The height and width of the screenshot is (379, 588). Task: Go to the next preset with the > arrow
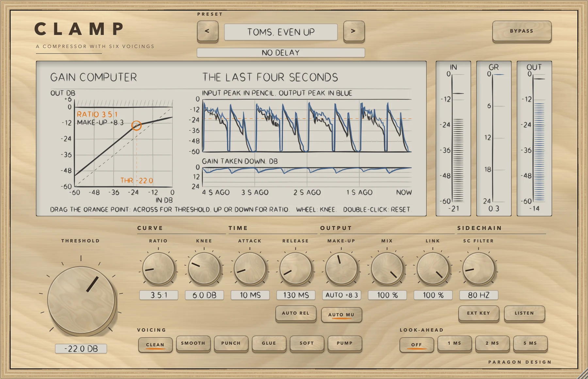point(354,31)
